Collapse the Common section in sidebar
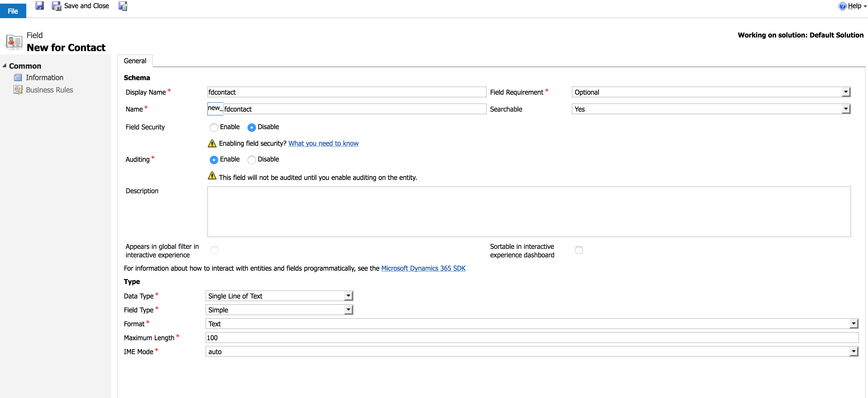Image resolution: width=868 pixels, height=398 pixels. [x=4, y=66]
